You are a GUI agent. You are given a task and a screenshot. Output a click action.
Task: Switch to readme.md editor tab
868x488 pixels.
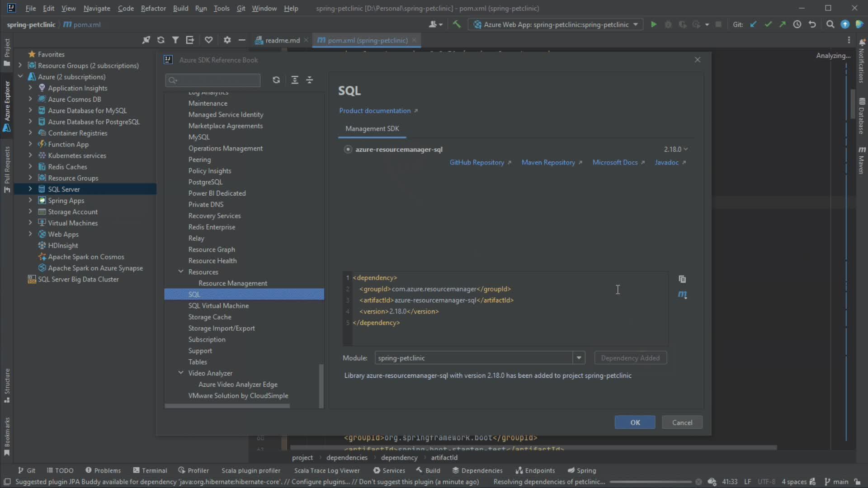pyautogui.click(x=282, y=40)
